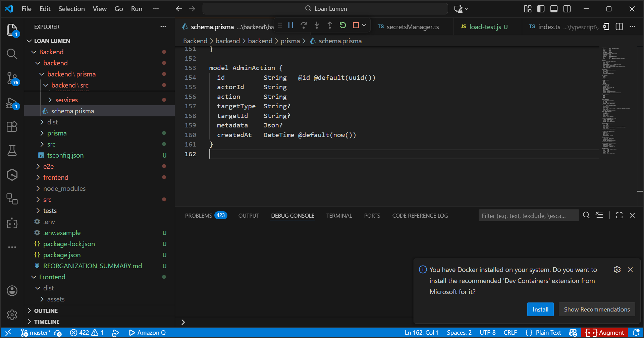Image resolution: width=644 pixels, height=338 pixels.
Task: Stop the debugger with red square
Action: tap(356, 25)
